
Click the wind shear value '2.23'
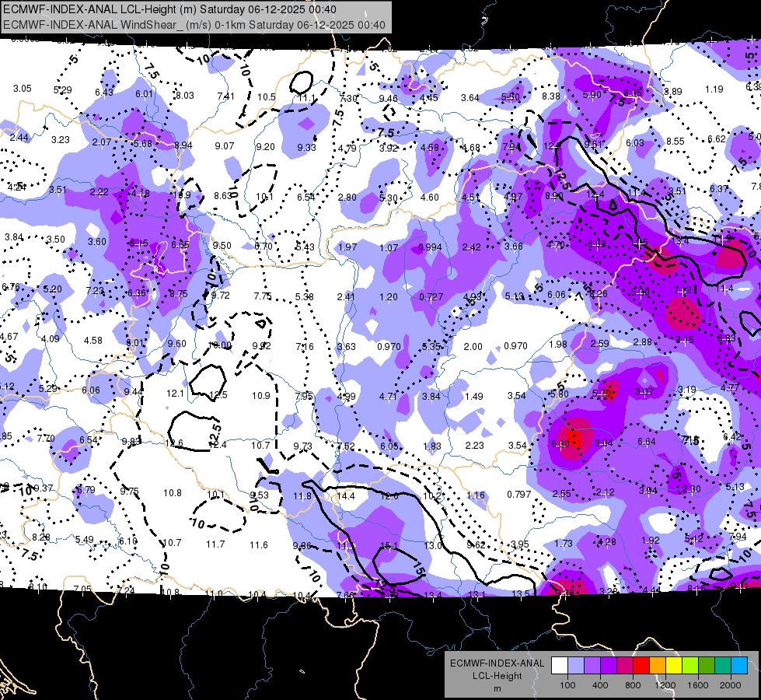coord(475,446)
